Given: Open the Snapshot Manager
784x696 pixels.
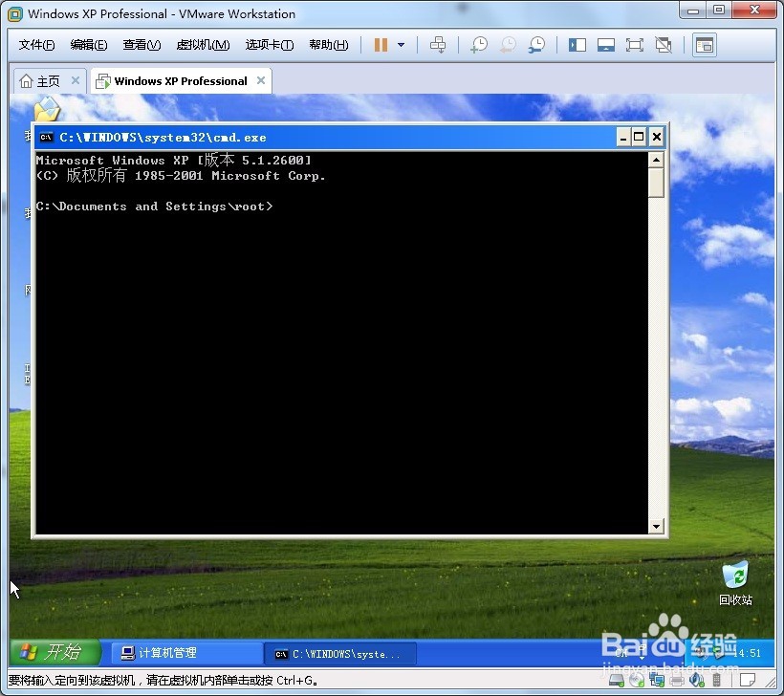Looking at the screenshot, I should pyautogui.click(x=536, y=44).
